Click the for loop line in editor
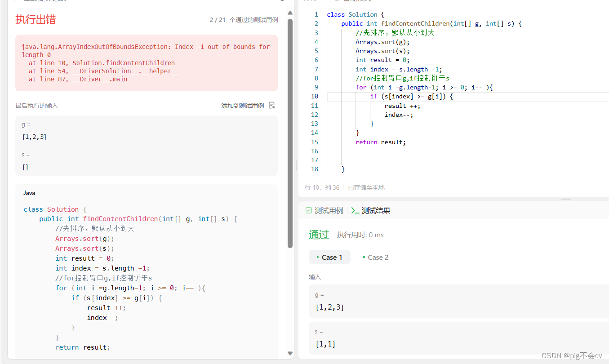 (x=424, y=87)
